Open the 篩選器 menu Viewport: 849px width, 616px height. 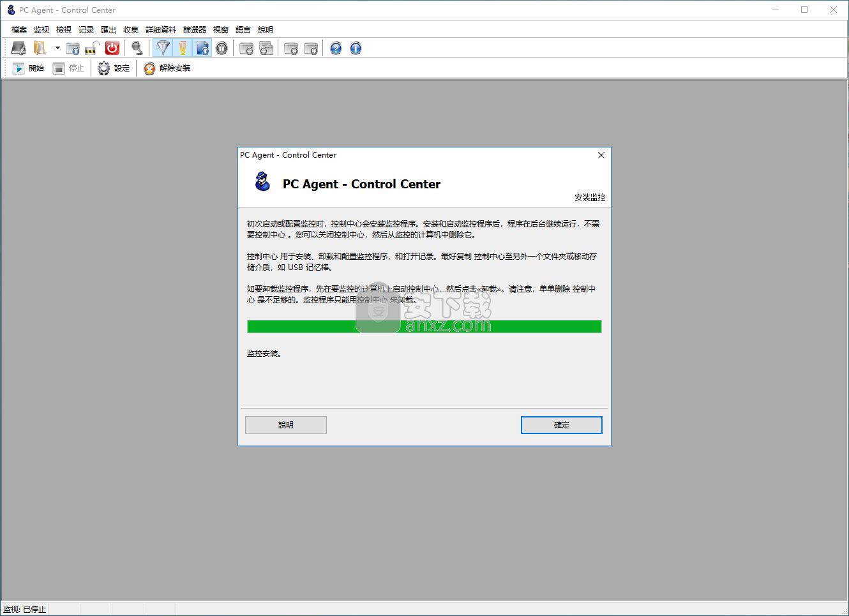195,30
